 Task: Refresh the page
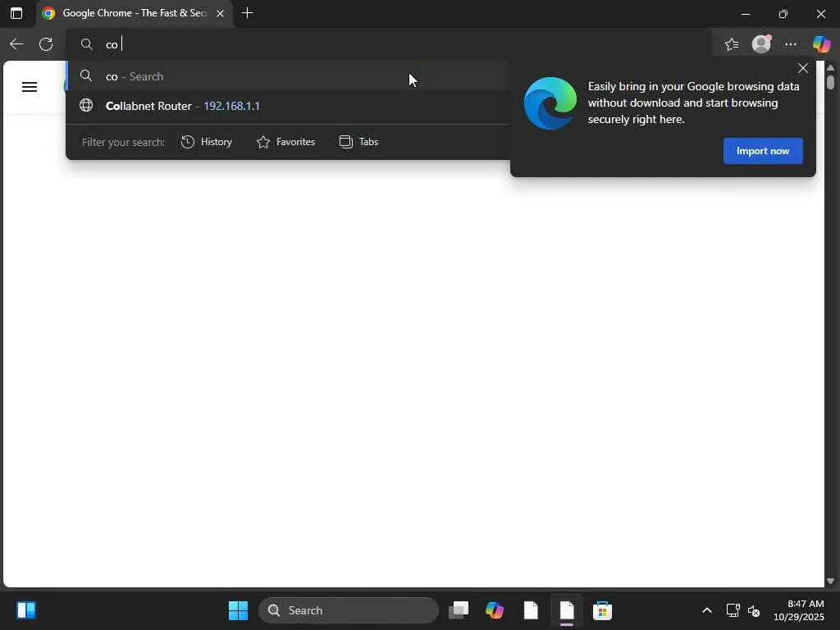click(x=46, y=44)
